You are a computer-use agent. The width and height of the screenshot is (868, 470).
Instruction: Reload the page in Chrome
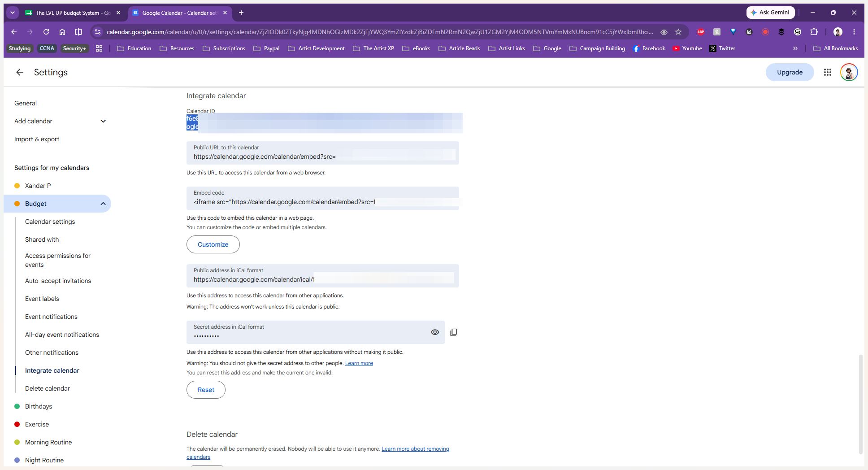46,32
